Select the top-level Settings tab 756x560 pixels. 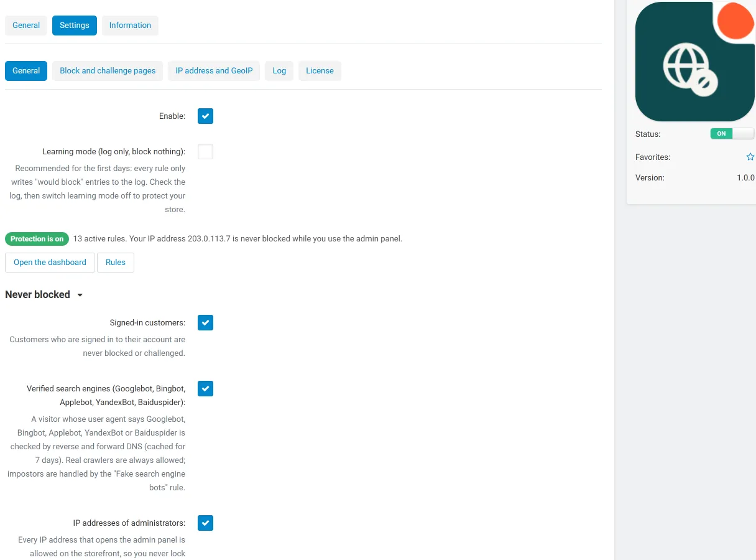(x=75, y=26)
